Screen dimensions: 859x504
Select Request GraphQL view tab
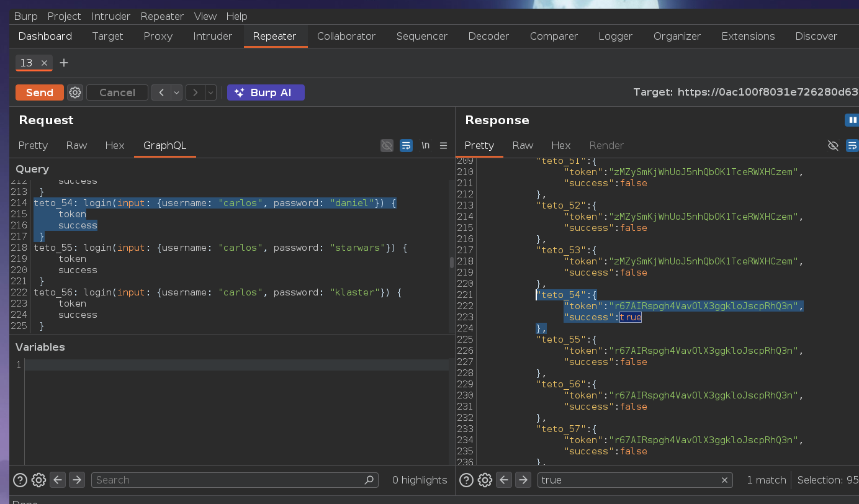click(x=164, y=145)
